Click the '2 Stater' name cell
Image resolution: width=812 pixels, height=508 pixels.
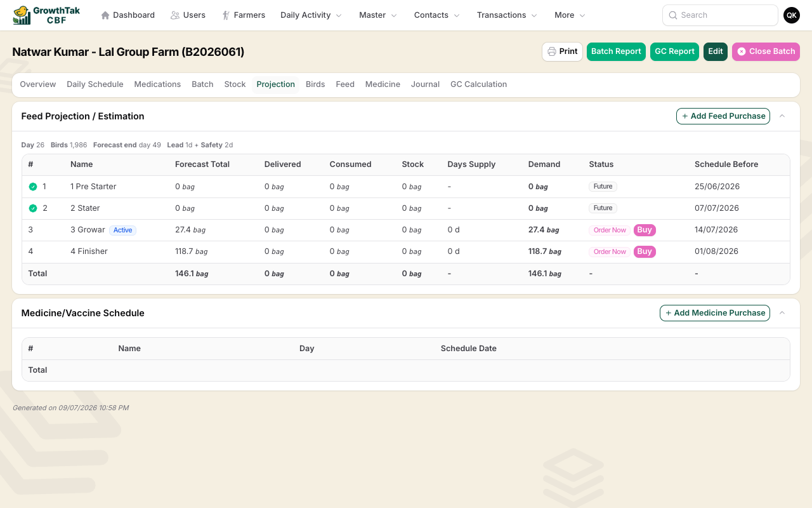coord(85,208)
